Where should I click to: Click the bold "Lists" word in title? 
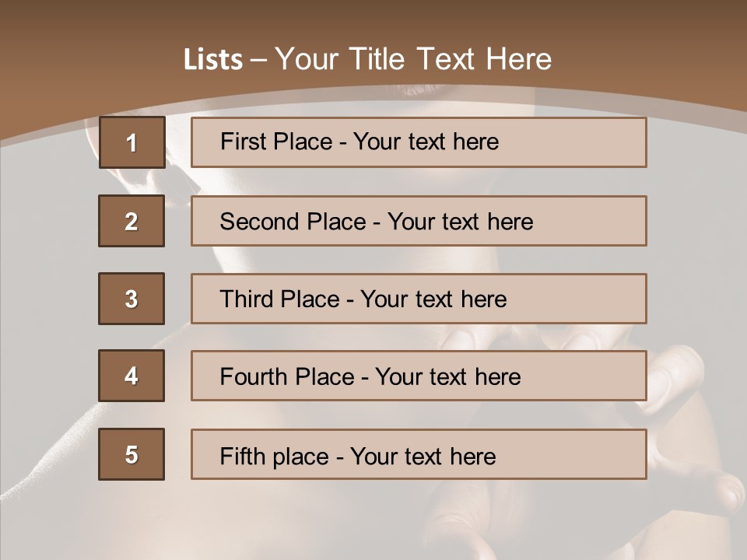click(x=213, y=60)
